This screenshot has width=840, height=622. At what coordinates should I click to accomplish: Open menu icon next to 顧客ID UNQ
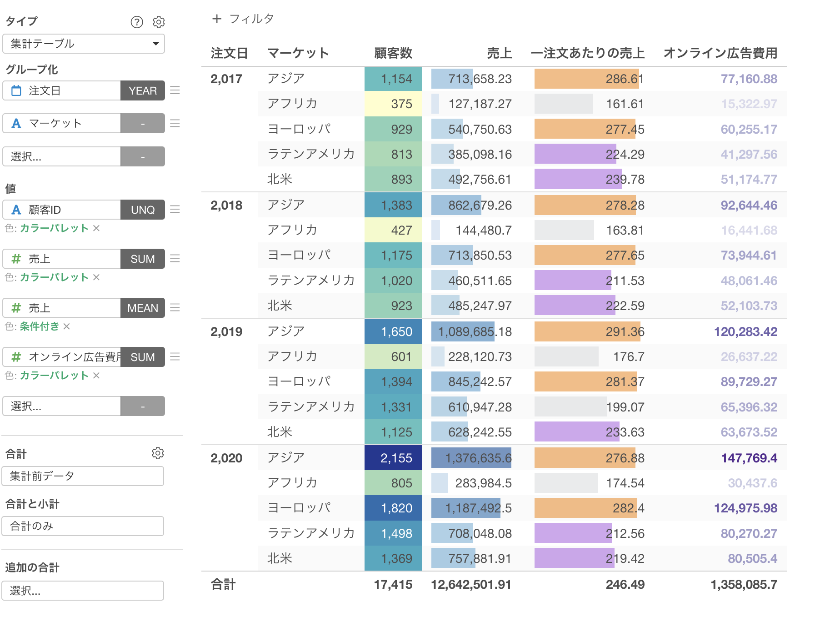[x=175, y=210]
